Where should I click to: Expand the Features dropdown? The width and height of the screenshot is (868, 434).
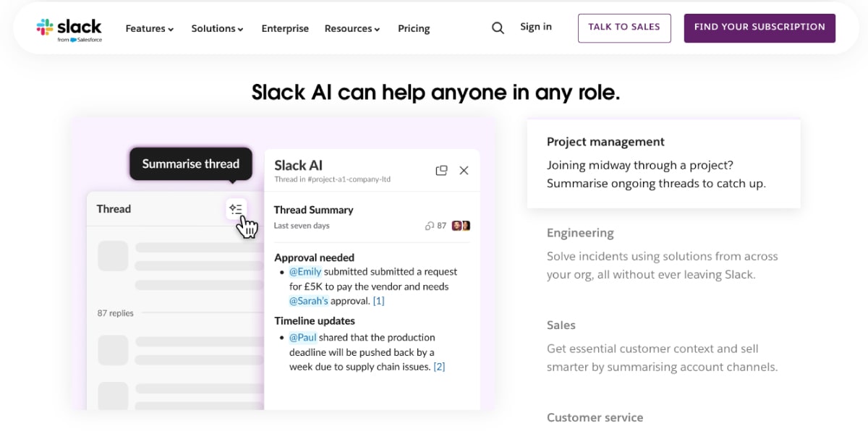[150, 29]
